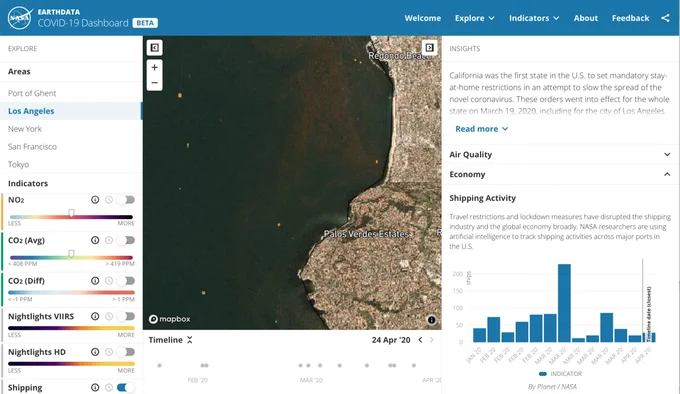Zoom out on the map
680x394 pixels.
coord(155,82)
